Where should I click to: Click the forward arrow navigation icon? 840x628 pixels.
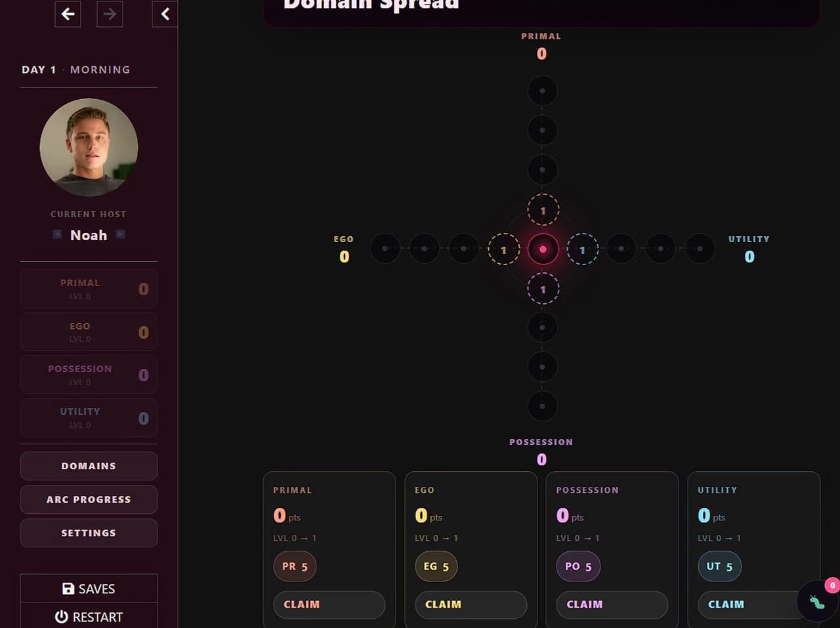pos(110,14)
